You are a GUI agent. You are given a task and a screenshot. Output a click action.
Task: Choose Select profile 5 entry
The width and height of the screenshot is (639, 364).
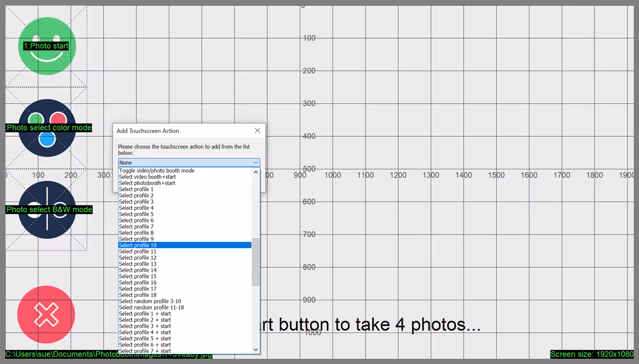click(x=185, y=214)
